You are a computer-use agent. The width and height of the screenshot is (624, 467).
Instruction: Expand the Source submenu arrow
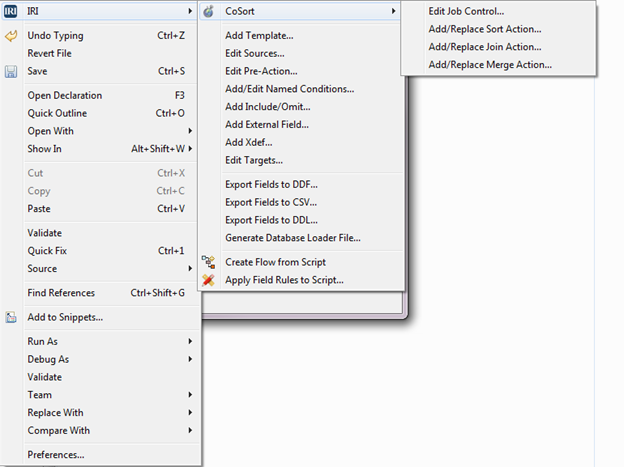click(190, 269)
